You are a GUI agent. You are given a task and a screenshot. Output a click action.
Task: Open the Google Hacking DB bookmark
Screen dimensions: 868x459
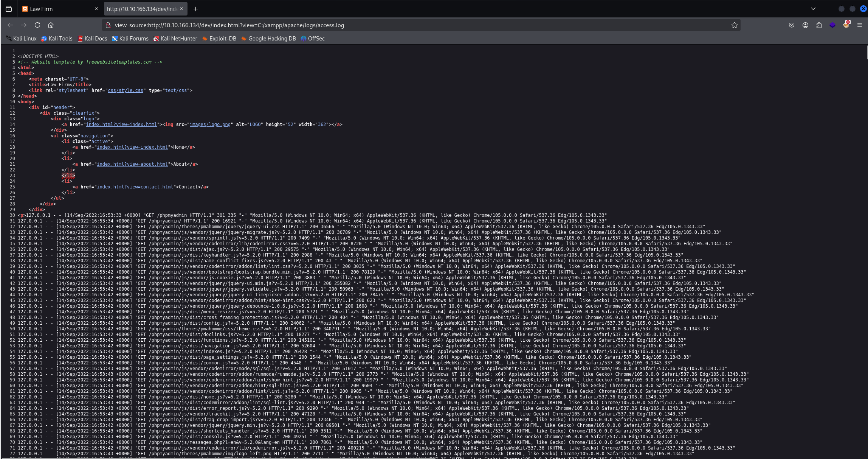268,39
